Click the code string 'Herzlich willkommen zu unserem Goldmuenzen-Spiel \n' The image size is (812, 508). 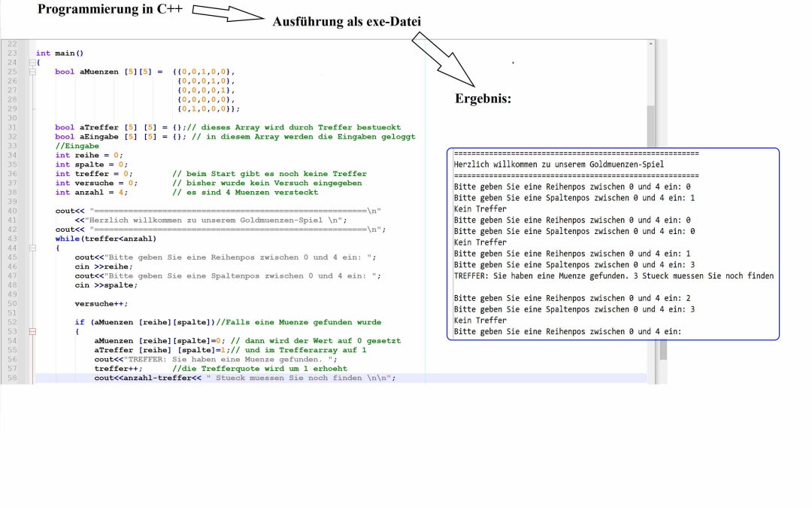[214, 220]
